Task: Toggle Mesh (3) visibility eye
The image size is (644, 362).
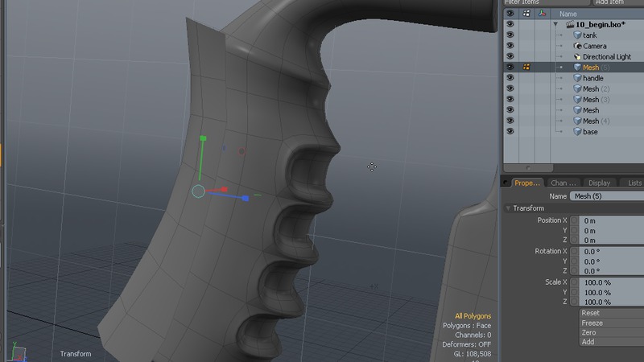Action: click(510, 99)
